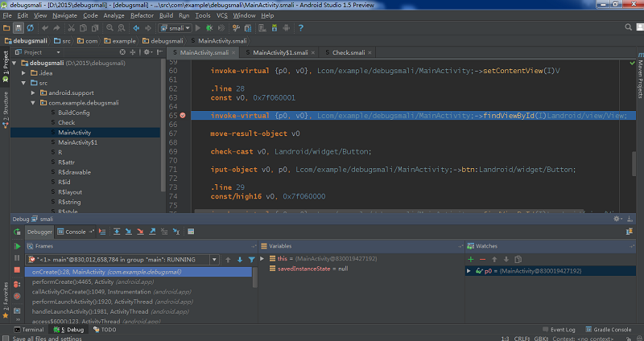Open the smali run configuration dropdown
Screen dimensions: 644x341
(175, 28)
